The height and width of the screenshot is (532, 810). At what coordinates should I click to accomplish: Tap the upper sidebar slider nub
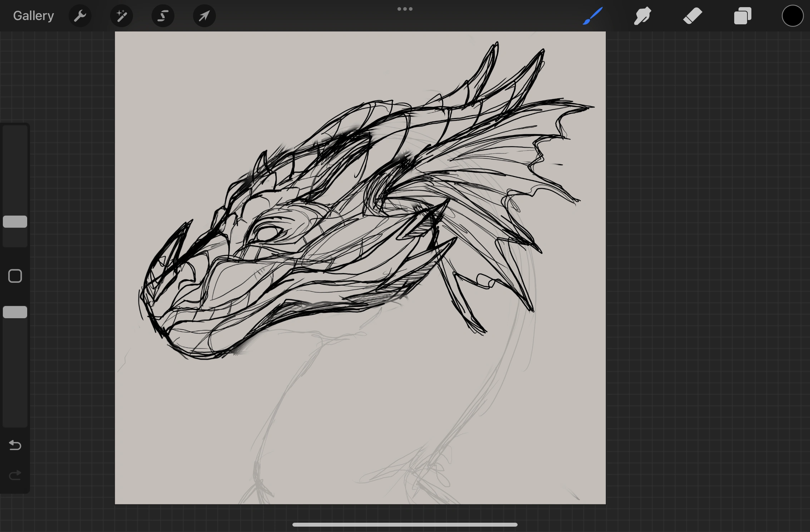[x=15, y=222]
